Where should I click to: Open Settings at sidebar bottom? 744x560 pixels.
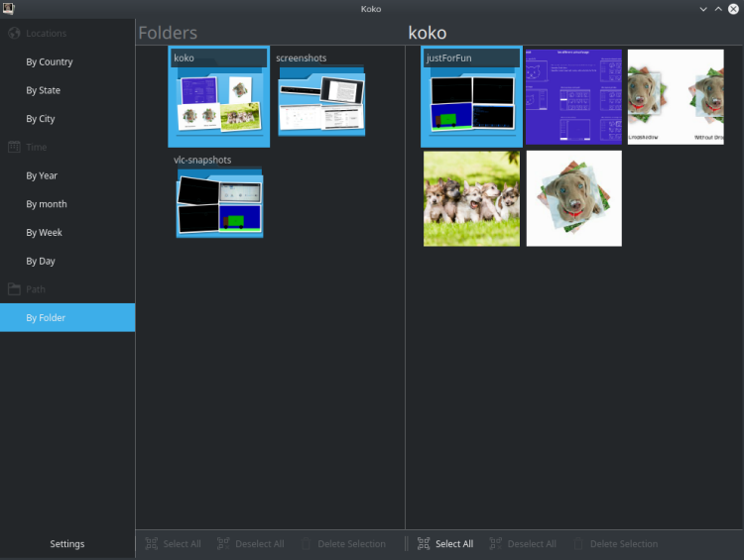tap(67, 543)
